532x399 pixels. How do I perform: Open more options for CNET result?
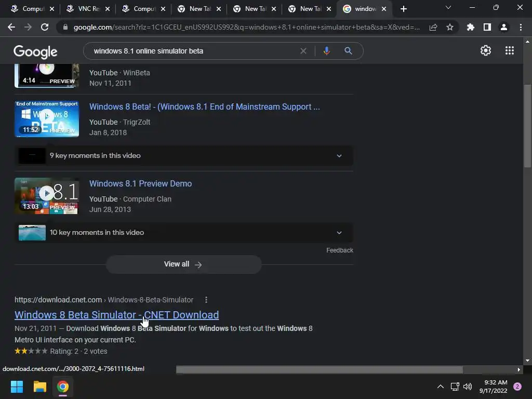tap(206, 300)
